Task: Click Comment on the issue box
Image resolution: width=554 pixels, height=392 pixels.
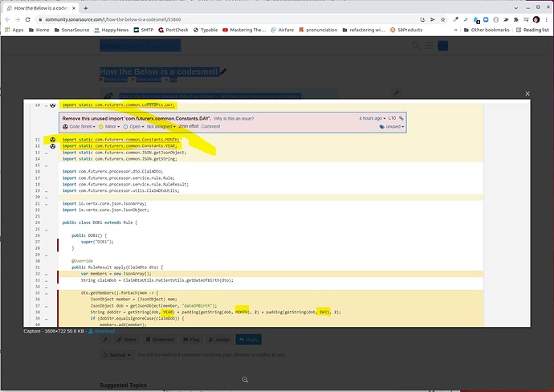Action: click(210, 127)
